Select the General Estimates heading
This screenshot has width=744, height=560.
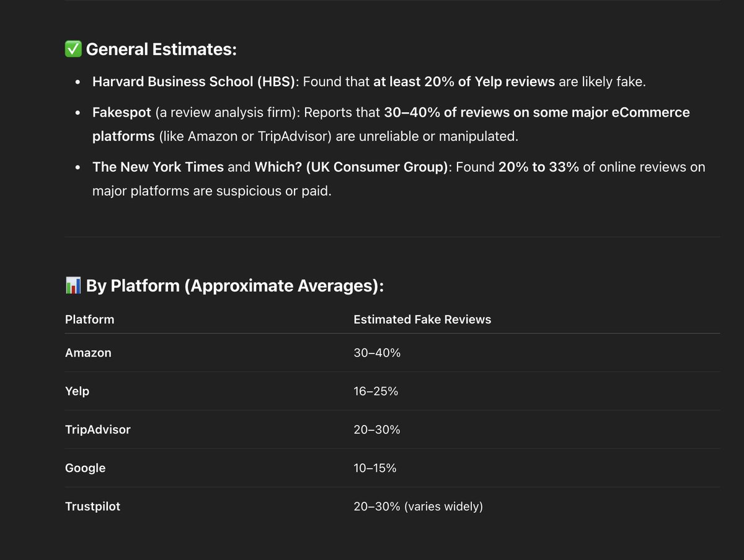pos(161,49)
